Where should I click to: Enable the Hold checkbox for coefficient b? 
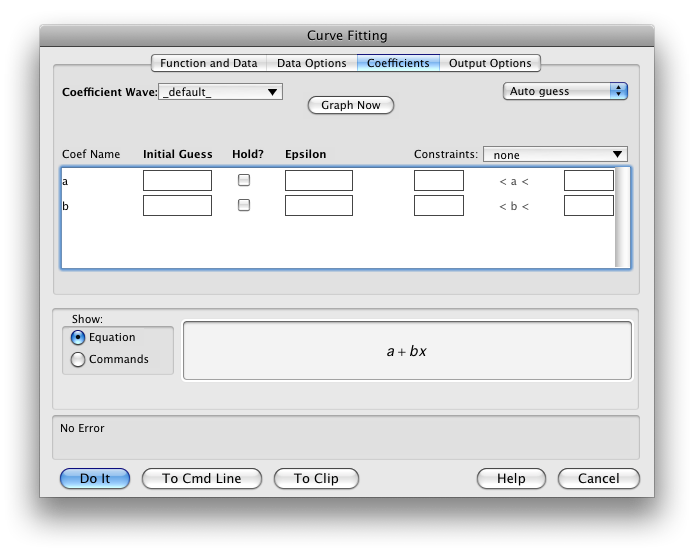pyautogui.click(x=244, y=205)
